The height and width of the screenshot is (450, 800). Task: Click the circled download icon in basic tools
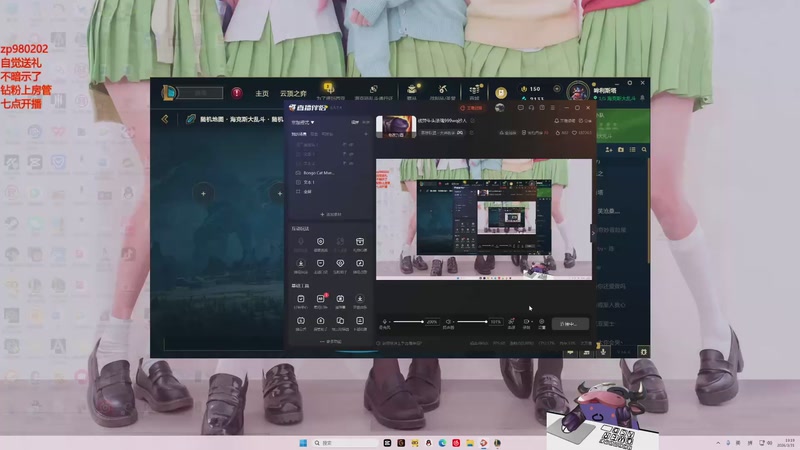point(360,298)
